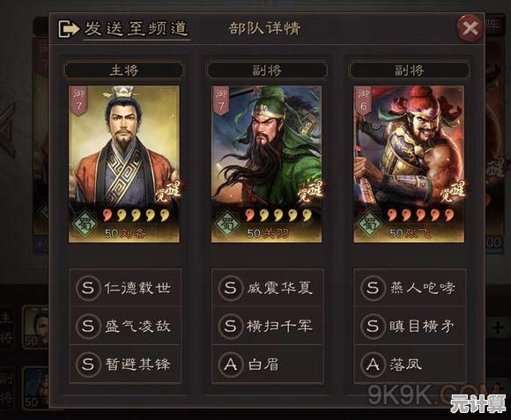The width and height of the screenshot is (511, 420).
Task: Click the 御 6 badge on 张飞
Action: pos(363,100)
